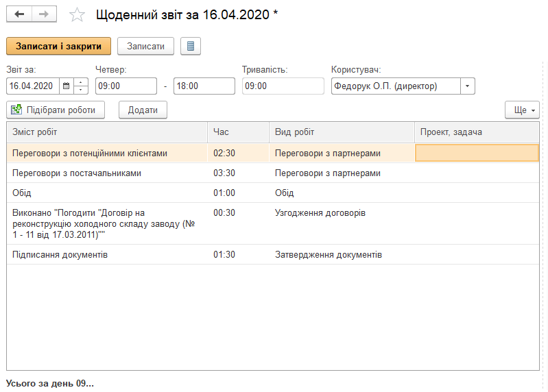Click the highlighted Проект, задача cell

(477, 153)
